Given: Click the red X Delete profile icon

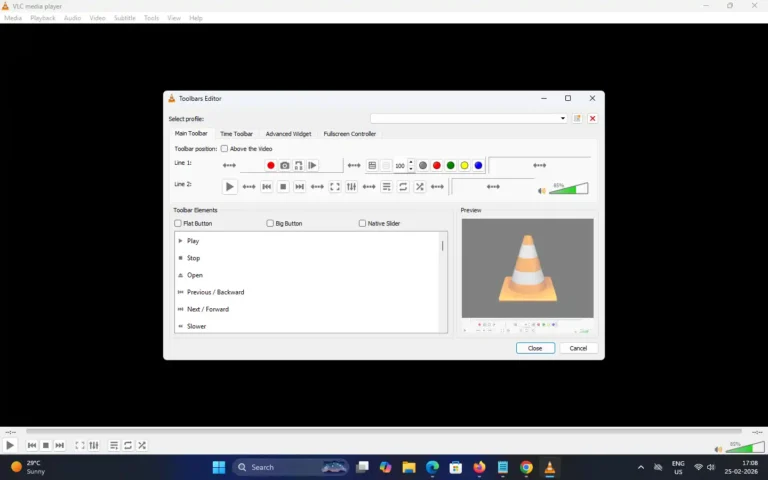Looking at the screenshot, I should tap(593, 119).
